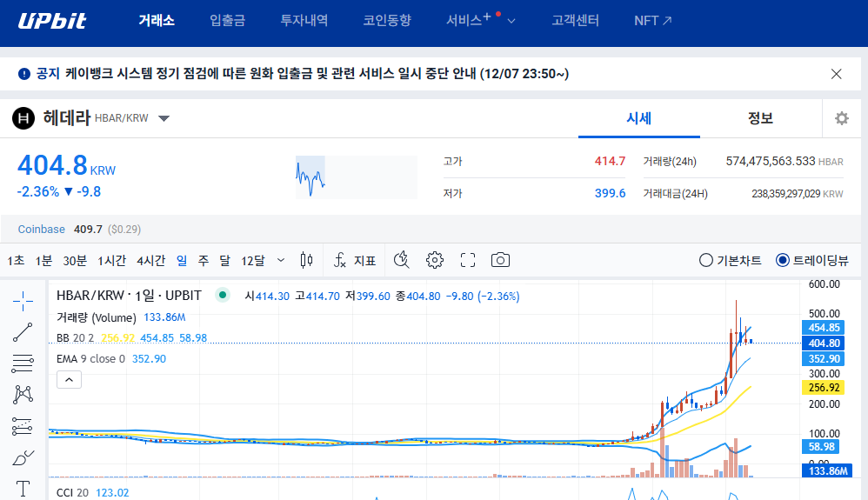Screen dimensions: 868x500
Task: Click the 454.85 upper band price label
Action: [824, 327]
